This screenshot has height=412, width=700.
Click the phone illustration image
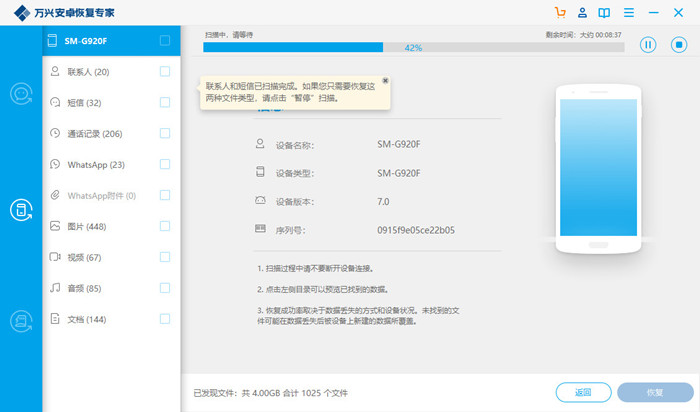(598, 169)
